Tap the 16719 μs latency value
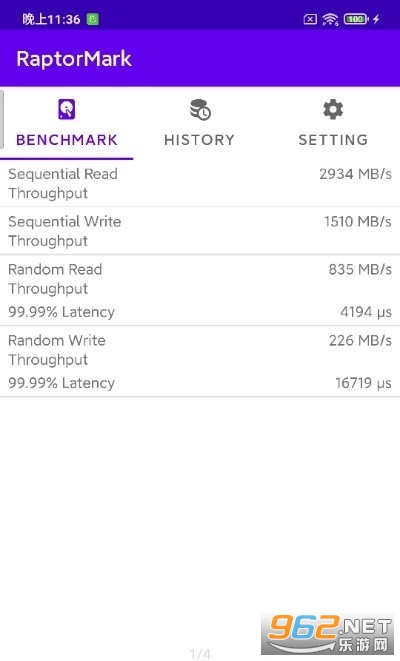Image resolution: width=400 pixels, height=661 pixels. point(363,383)
